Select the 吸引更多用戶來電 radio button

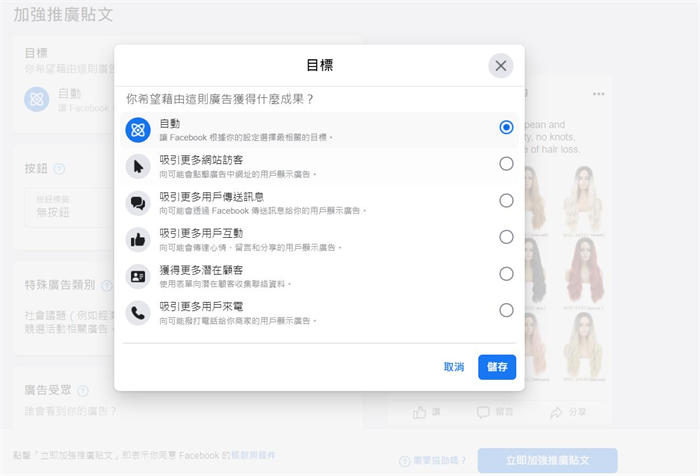506,310
